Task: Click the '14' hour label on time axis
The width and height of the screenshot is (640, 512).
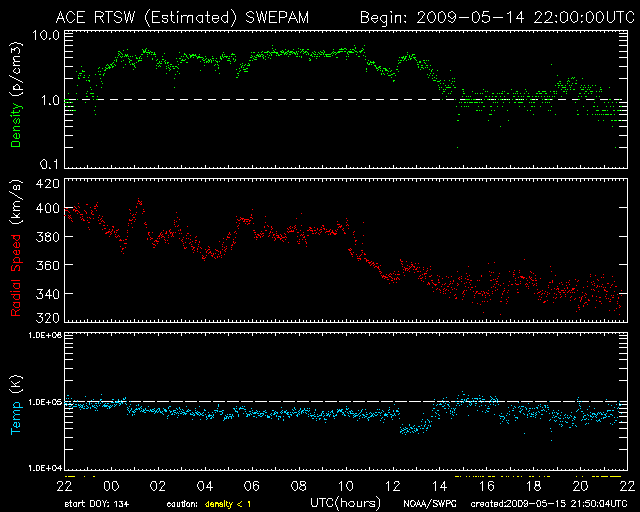Action: tap(440, 486)
